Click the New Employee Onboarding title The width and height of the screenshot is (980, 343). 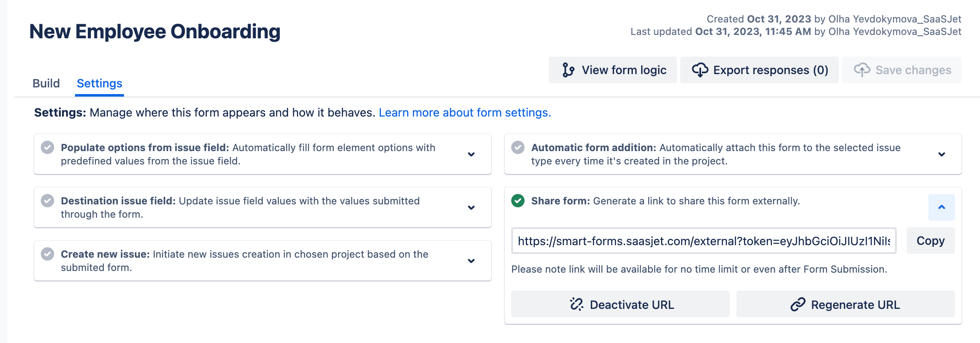click(155, 32)
